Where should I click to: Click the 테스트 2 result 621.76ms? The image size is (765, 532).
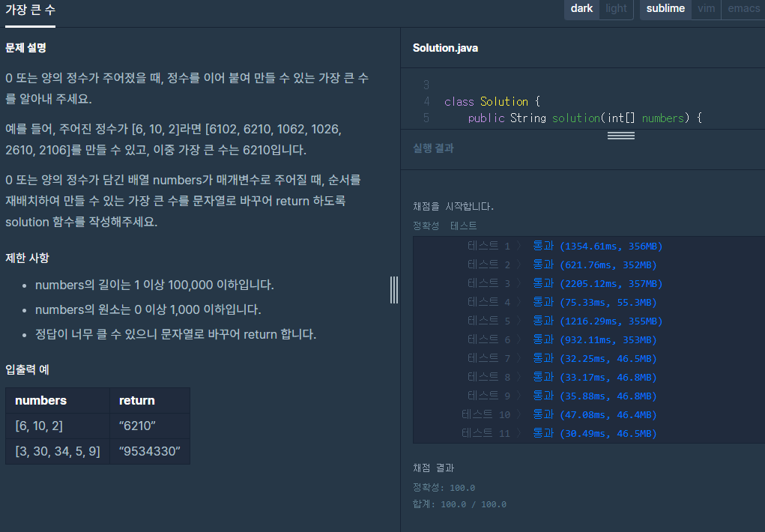[x=595, y=265]
